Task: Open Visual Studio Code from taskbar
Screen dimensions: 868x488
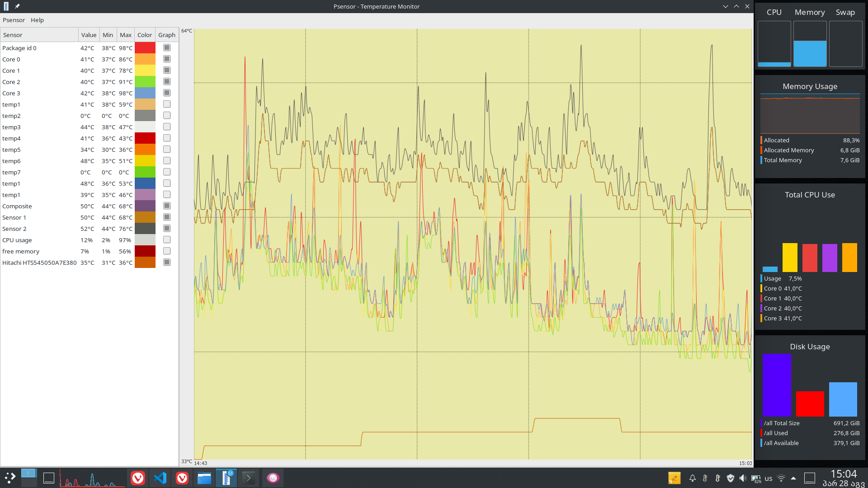Action: tap(160, 478)
